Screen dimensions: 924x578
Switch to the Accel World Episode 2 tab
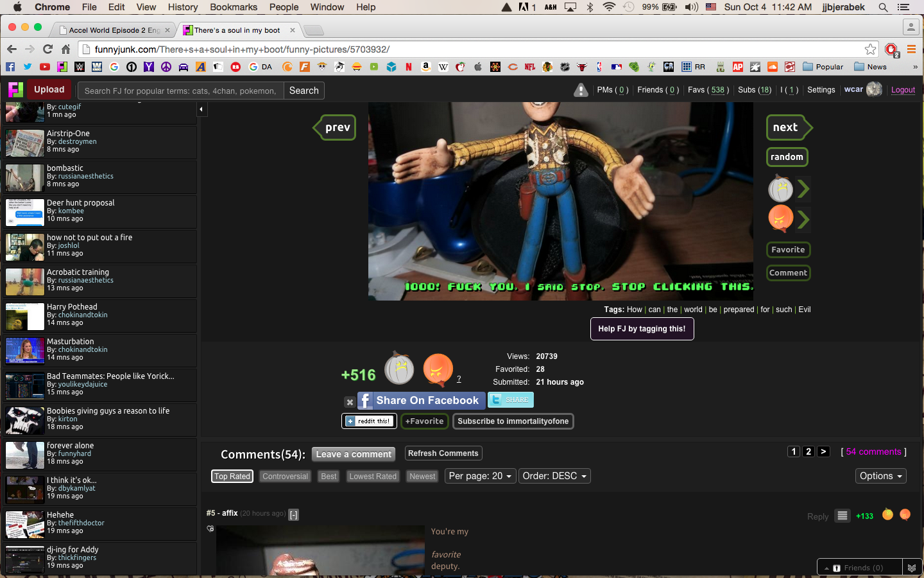[x=114, y=30]
